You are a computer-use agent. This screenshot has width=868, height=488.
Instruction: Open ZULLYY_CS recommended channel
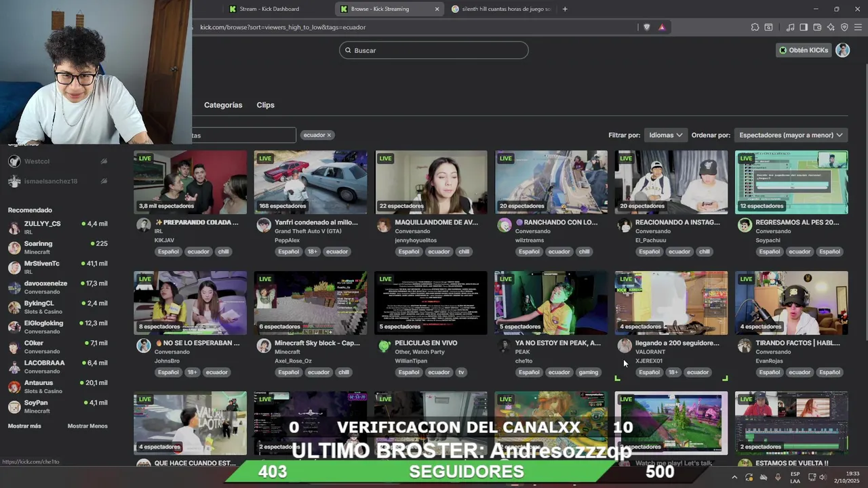58,227
